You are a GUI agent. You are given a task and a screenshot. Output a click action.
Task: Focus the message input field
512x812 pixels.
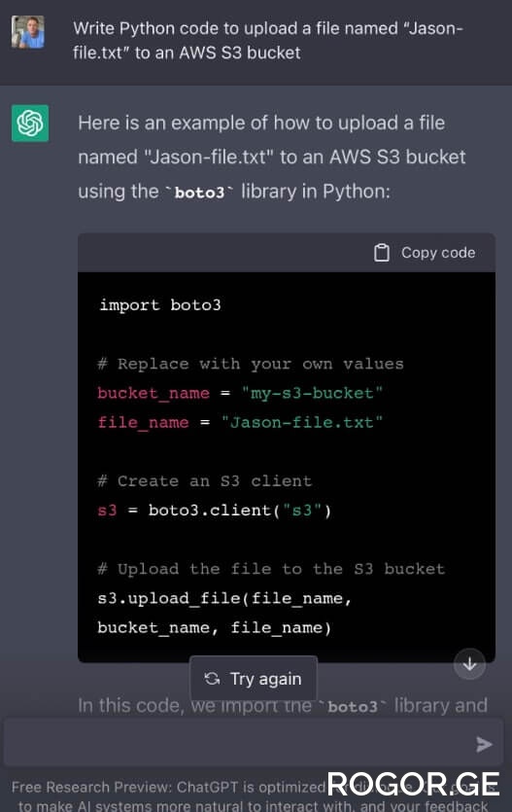tap(254, 742)
